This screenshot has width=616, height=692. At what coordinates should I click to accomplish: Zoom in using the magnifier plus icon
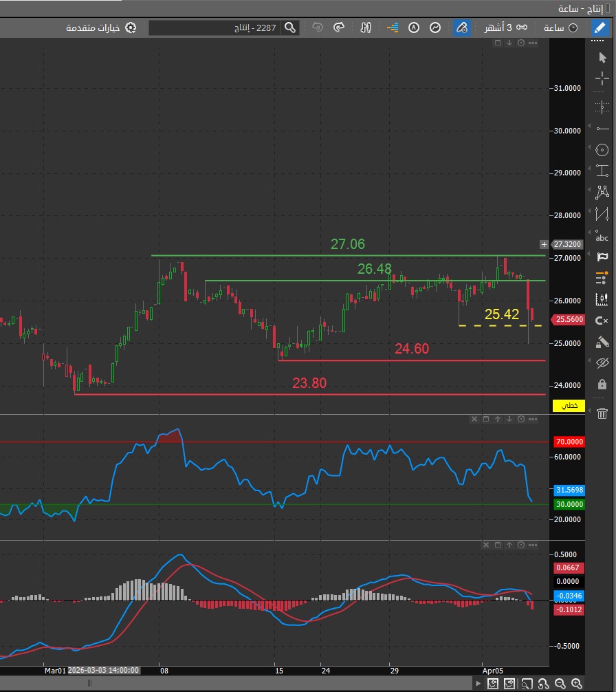(x=576, y=684)
